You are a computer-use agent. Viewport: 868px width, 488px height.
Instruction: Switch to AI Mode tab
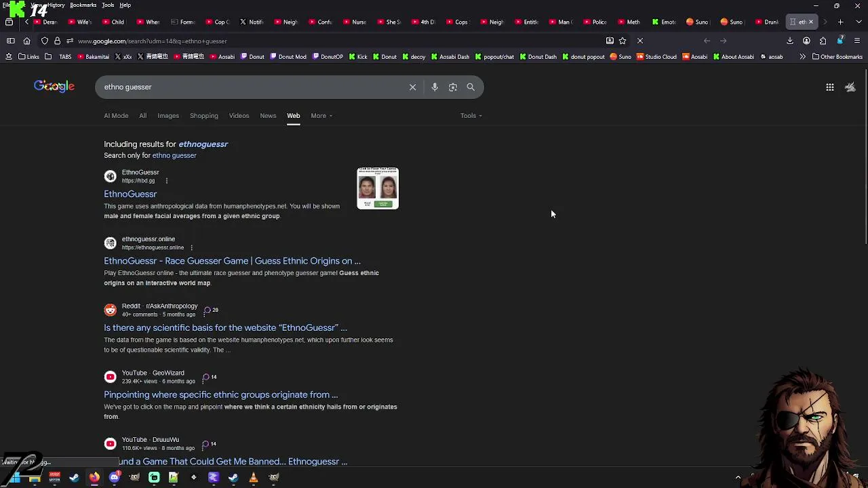coord(116,116)
